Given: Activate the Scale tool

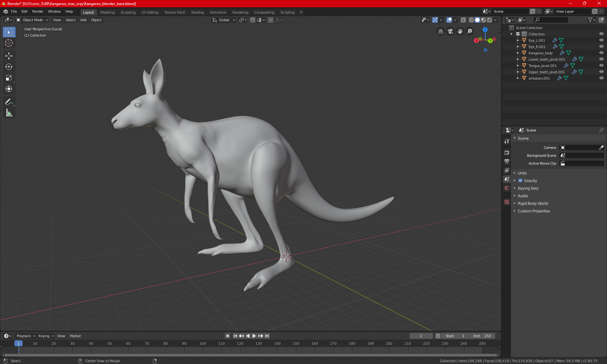Looking at the screenshot, I should [x=9, y=78].
